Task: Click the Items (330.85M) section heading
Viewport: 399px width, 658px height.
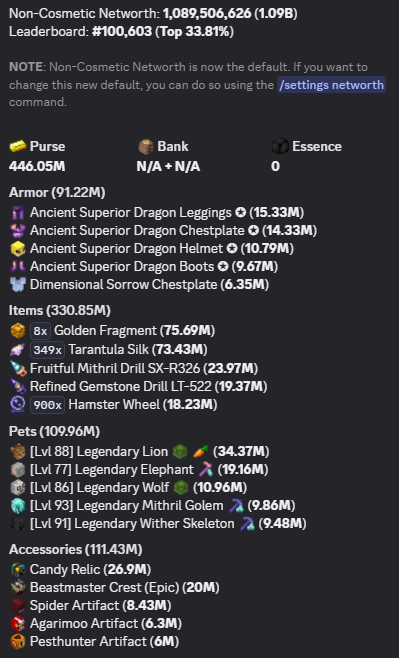Action: click(x=60, y=311)
